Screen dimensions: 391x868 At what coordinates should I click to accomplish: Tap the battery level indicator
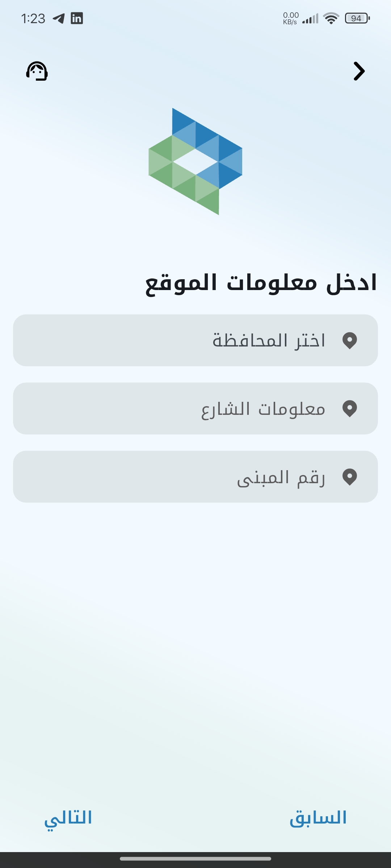[x=357, y=18]
